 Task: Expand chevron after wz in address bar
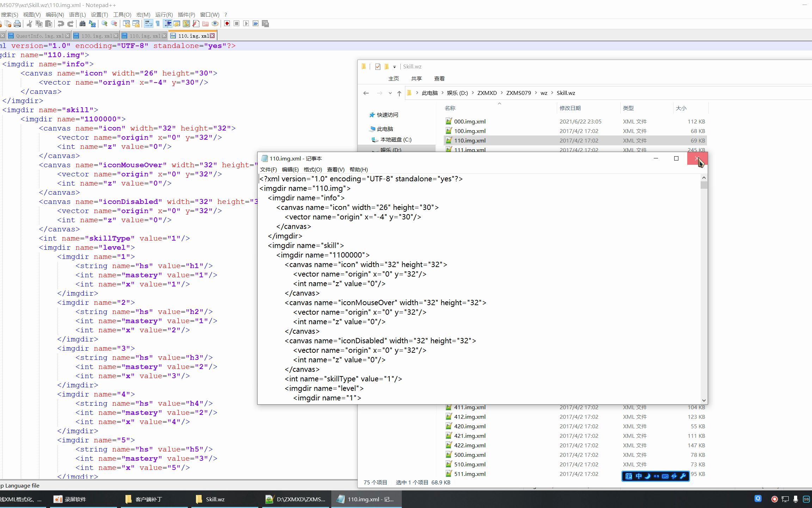point(552,93)
